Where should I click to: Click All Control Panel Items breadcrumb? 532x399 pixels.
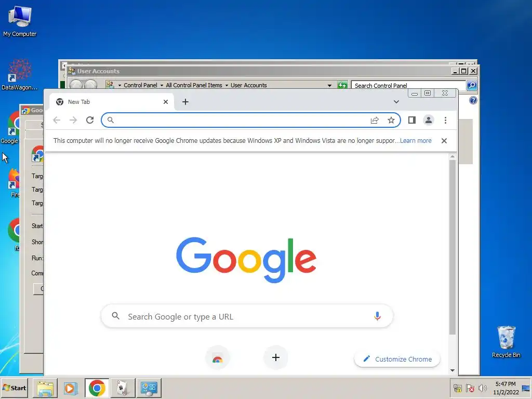[194, 85]
